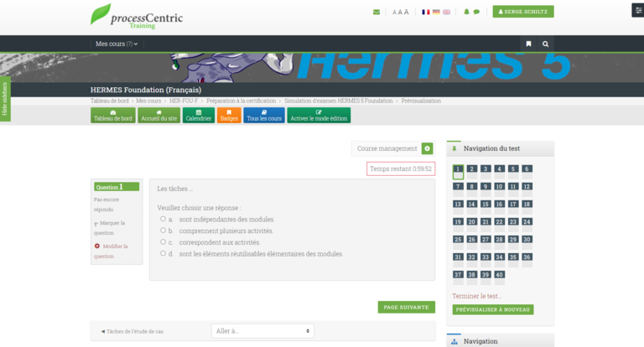
Task: Switch language with the German flag
Action: click(436, 12)
